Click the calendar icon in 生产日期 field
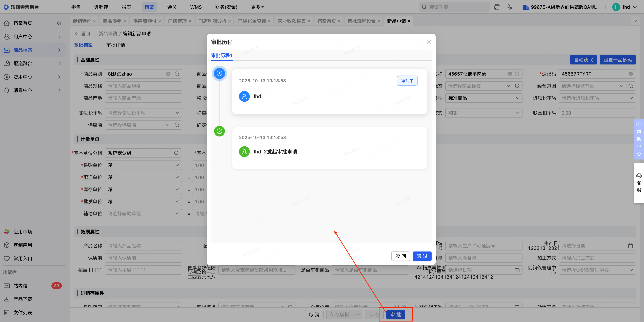644x322 pixels. click(630, 246)
